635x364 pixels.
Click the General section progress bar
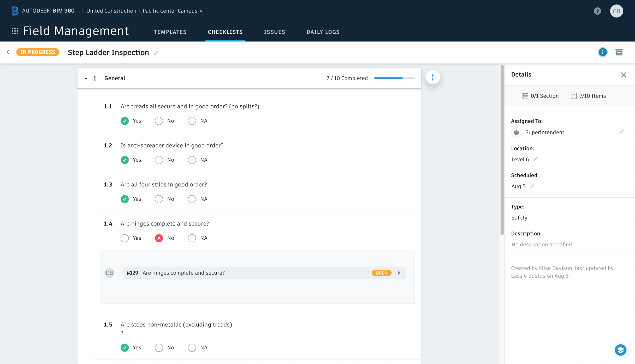point(394,78)
